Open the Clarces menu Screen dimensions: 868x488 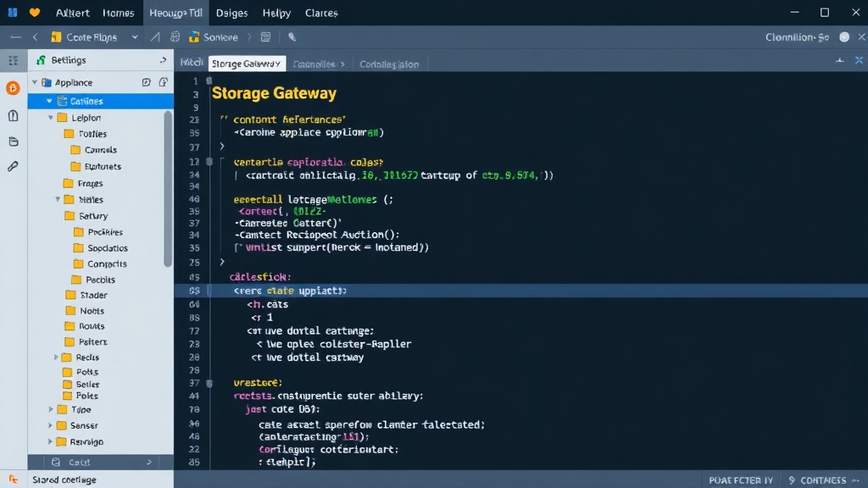tap(321, 13)
